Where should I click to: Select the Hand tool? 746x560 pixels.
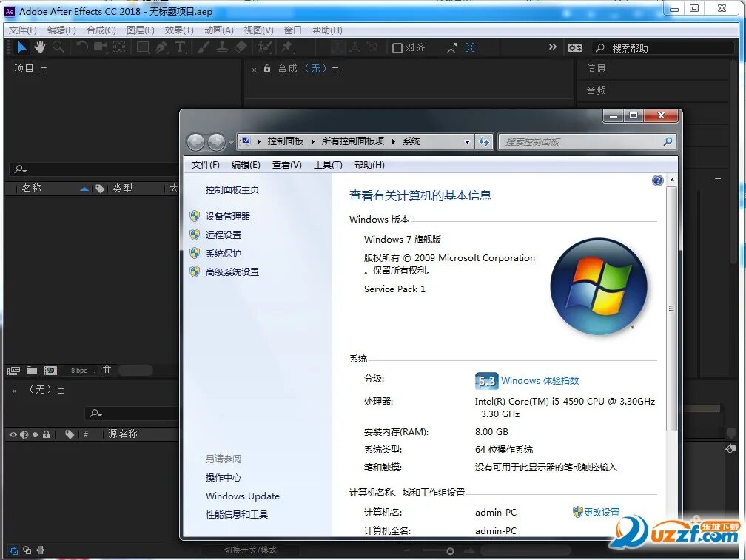click(39, 47)
